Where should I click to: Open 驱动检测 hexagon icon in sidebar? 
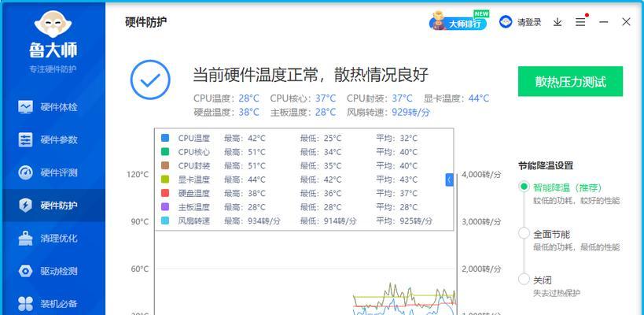[25, 271]
